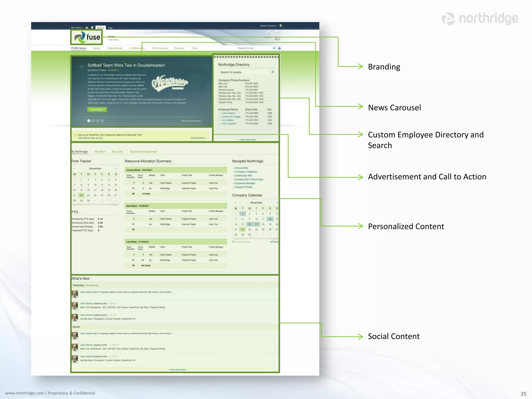Check the box next to Amelie von Fluegge
532x399 pixels.
220,117
